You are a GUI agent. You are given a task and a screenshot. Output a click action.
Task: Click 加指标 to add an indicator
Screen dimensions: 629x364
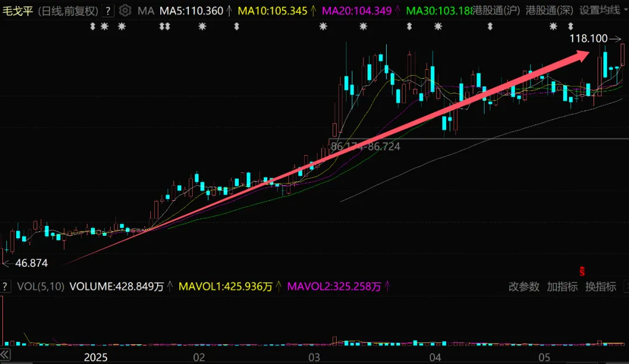(x=562, y=287)
